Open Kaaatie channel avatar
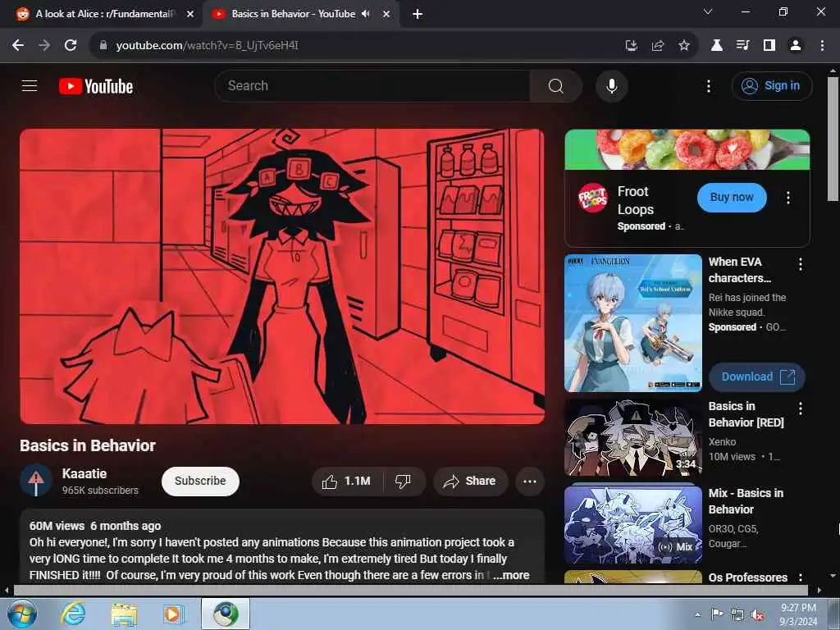Image resolution: width=840 pixels, height=630 pixels. pos(36,480)
